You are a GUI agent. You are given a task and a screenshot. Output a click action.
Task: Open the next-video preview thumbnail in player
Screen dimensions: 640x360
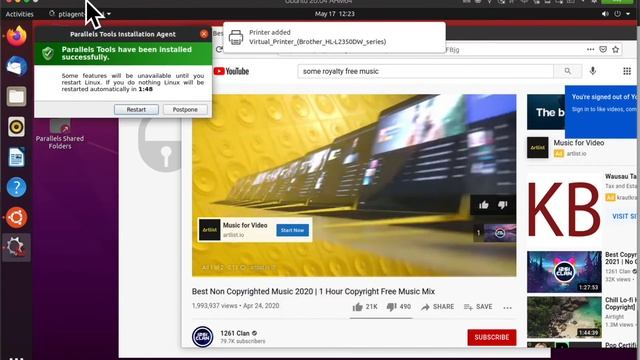click(x=500, y=233)
